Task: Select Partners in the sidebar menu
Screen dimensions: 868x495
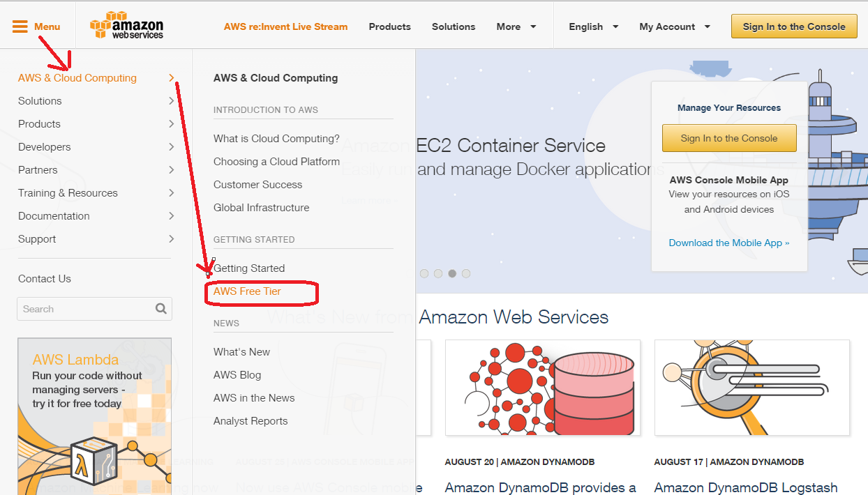Action: (38, 170)
